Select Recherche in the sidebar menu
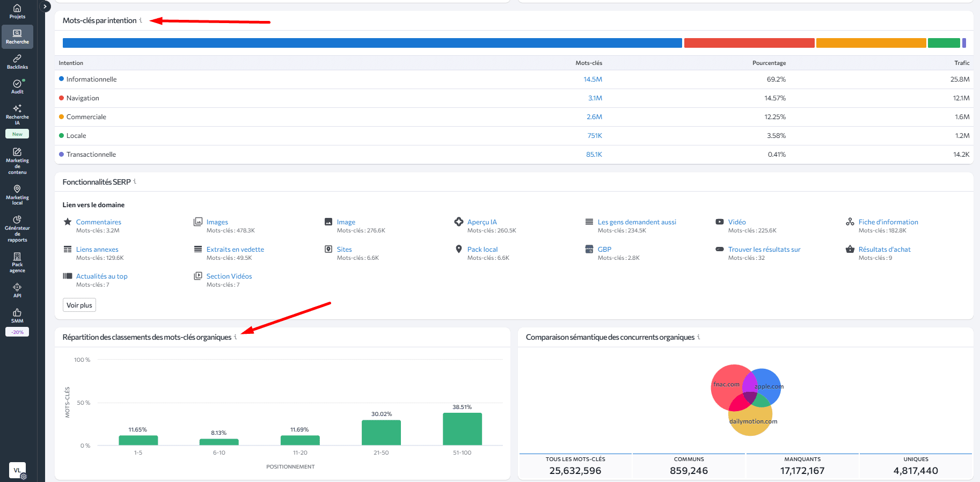980x482 pixels. (17, 36)
